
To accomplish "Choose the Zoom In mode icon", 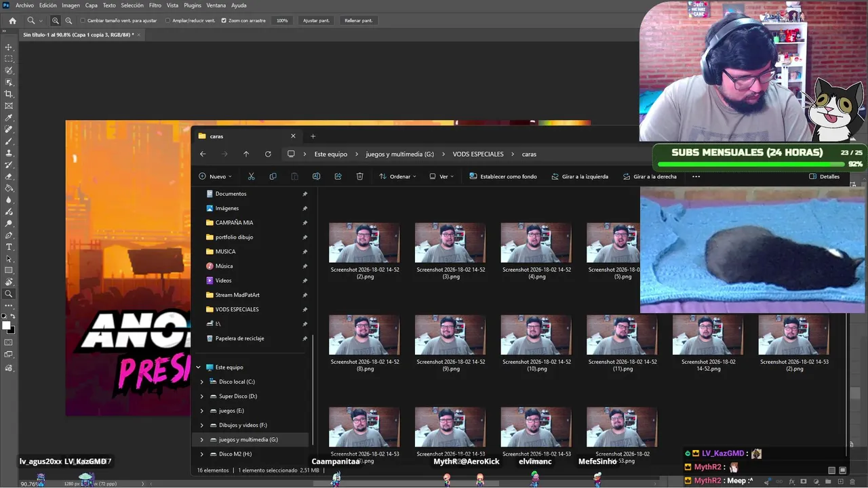I will click(x=56, y=20).
